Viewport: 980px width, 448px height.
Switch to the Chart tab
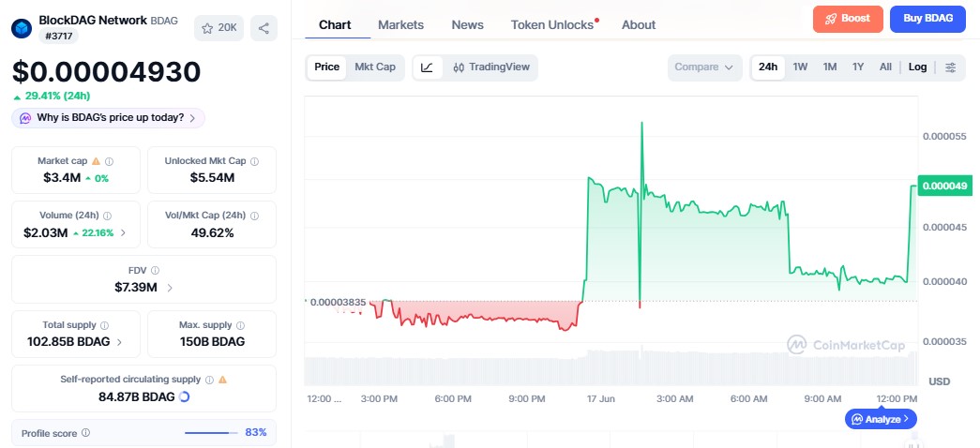(335, 25)
